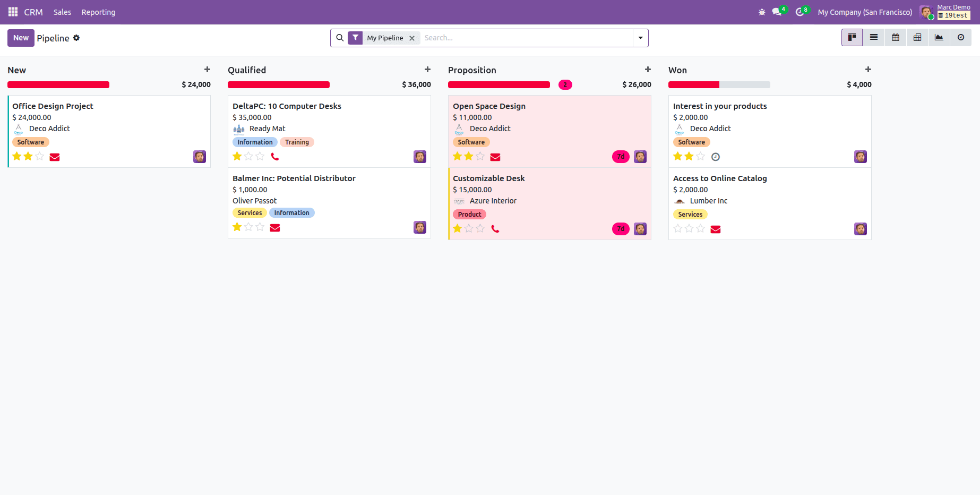Image resolution: width=980 pixels, height=495 pixels.
Task: Open the activities notification panel
Action: click(x=800, y=12)
